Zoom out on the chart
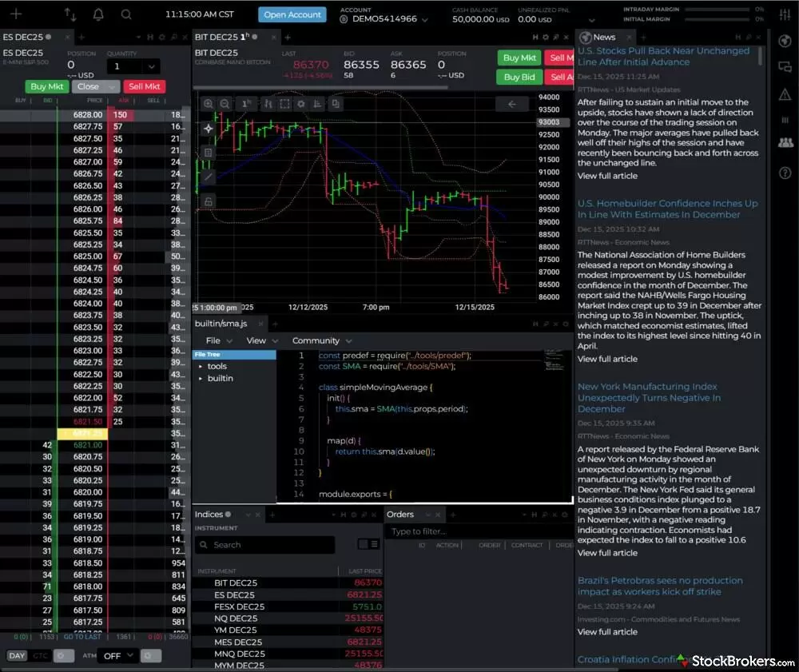 225,103
